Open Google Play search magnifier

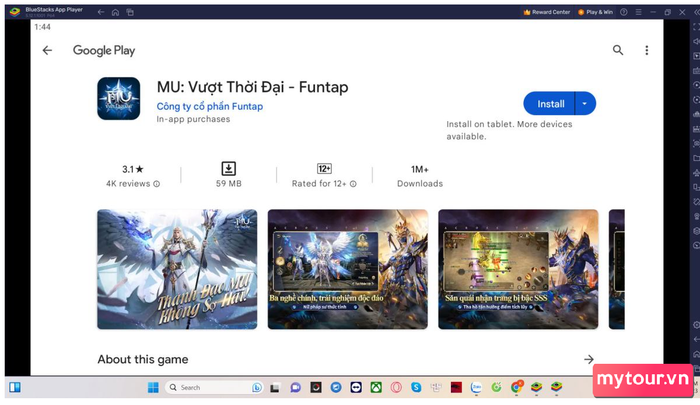click(618, 50)
